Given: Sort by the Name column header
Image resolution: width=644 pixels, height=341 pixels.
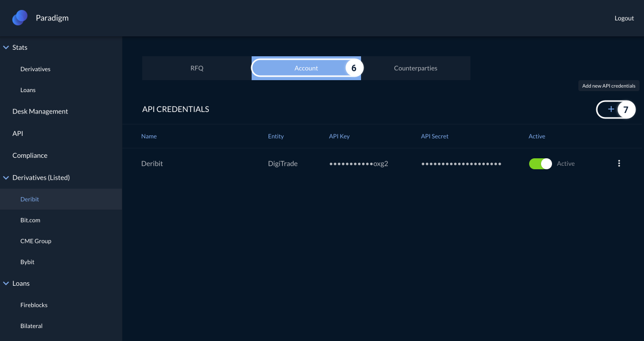Looking at the screenshot, I should coord(149,136).
